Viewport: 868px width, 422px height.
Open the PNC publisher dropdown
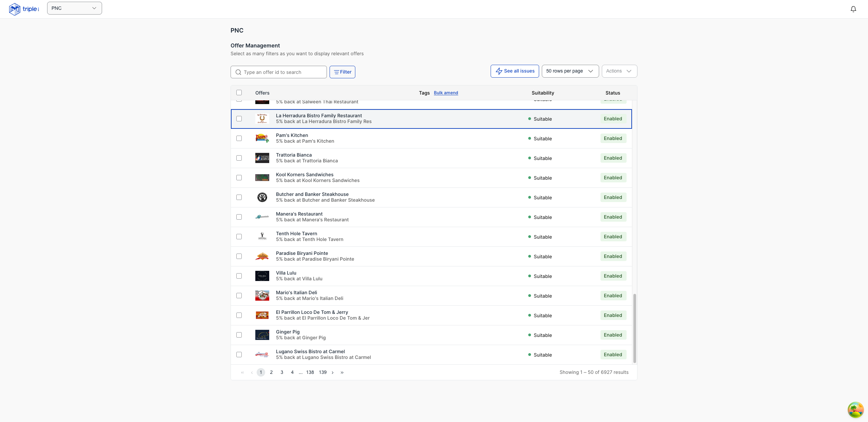click(x=74, y=8)
